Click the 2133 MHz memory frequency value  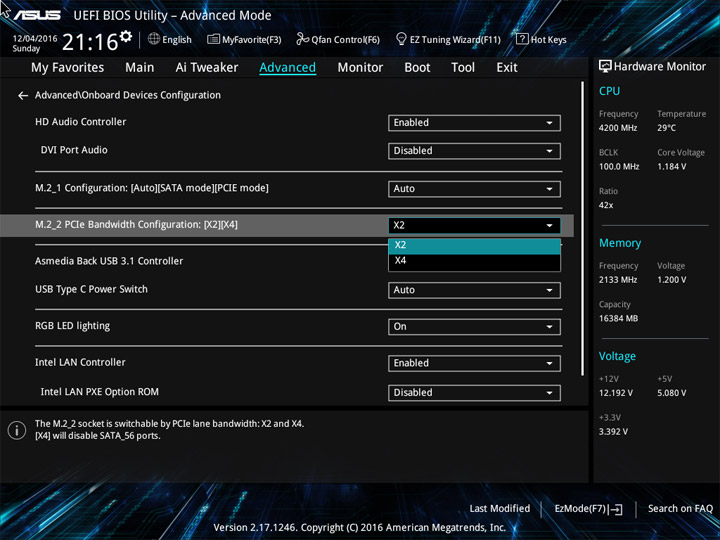pos(618,280)
